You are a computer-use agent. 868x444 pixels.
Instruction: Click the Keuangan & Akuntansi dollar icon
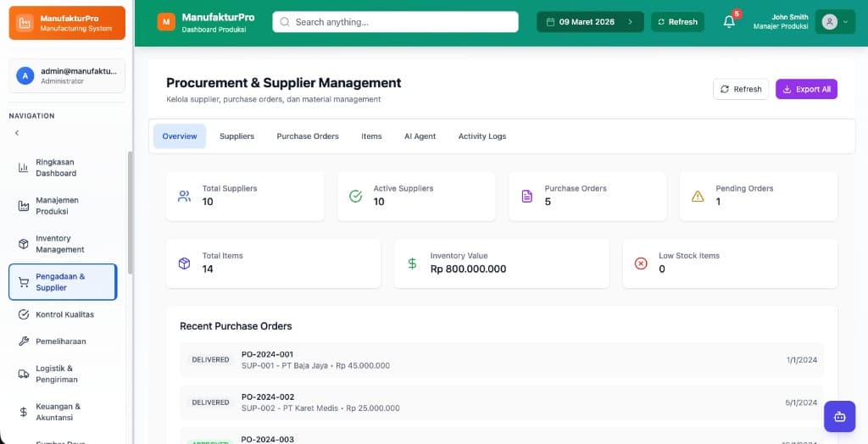[24, 412]
